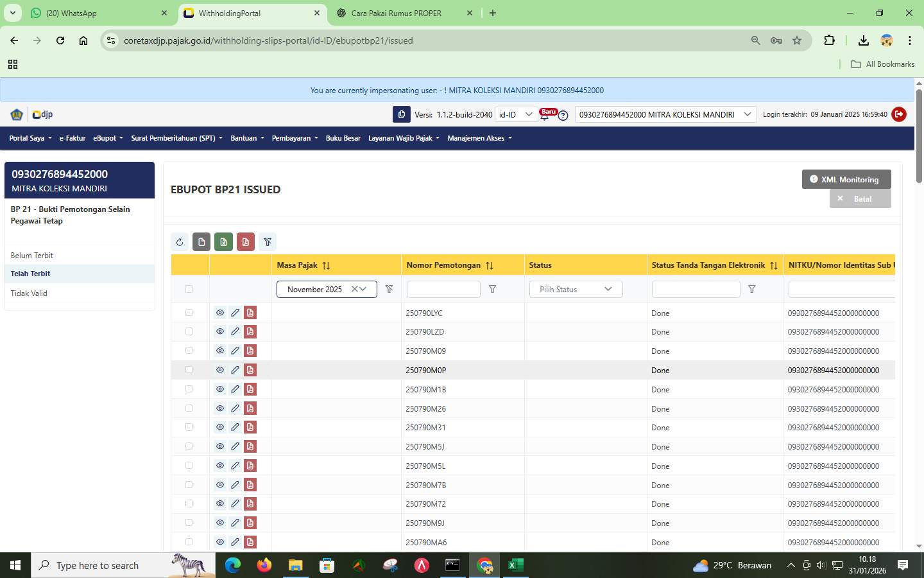The height and width of the screenshot is (578, 924).
Task: Refresh the EBUPOT BP21 list
Action: pos(180,242)
